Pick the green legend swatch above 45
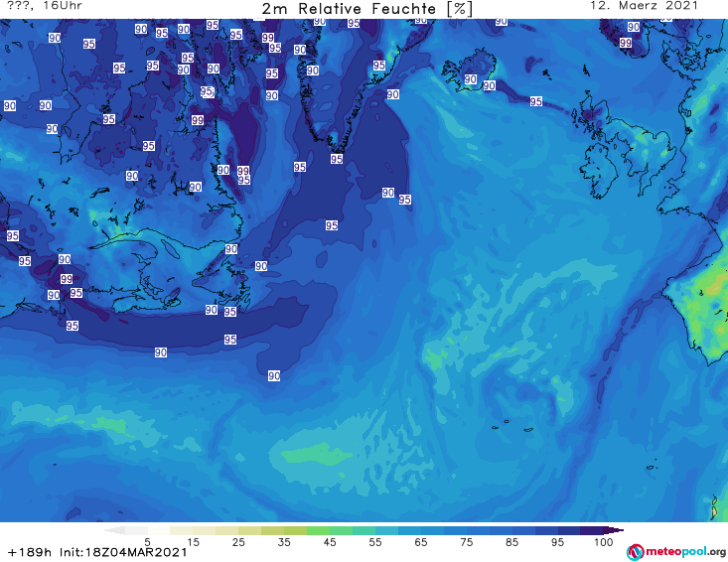728x562 pixels. (318, 530)
